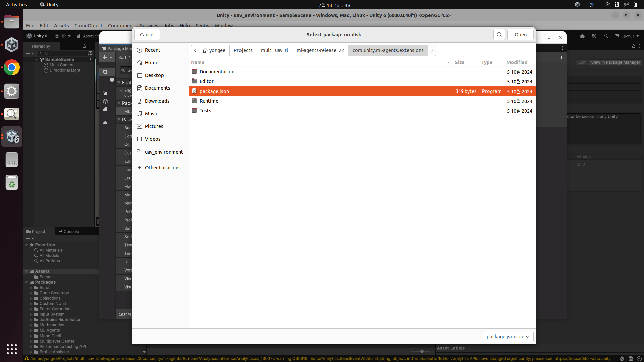Click the search icon in file dialog
Viewport: 644px width, 362px height.
(499, 35)
